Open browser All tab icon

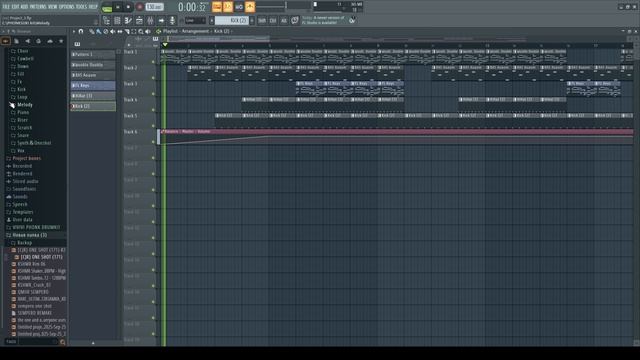(5, 41)
